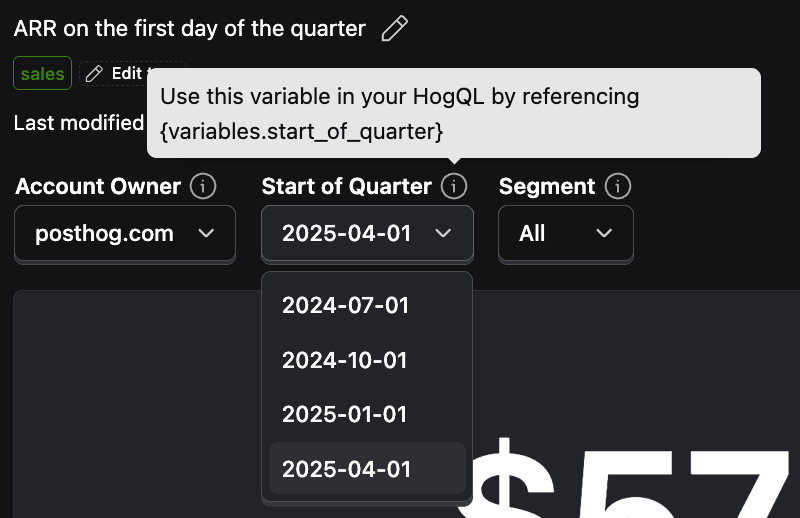Click the info icon next to Segment
Image resolution: width=800 pixels, height=518 pixels.
click(x=617, y=186)
